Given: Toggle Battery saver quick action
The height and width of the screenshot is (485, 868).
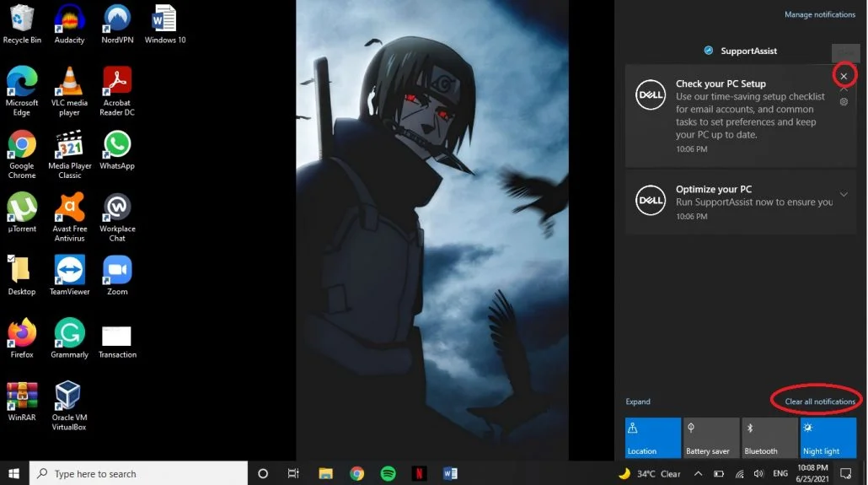Looking at the screenshot, I should [x=711, y=438].
